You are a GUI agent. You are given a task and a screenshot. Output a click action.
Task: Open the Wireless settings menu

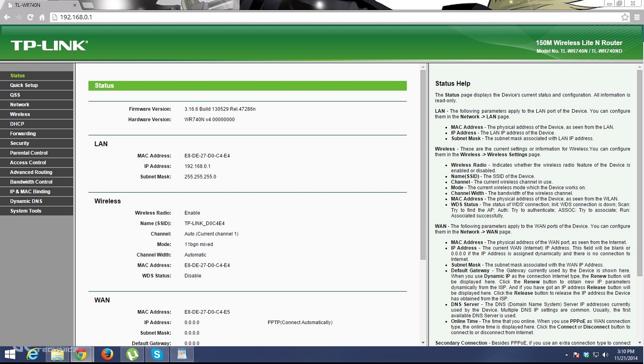point(20,114)
